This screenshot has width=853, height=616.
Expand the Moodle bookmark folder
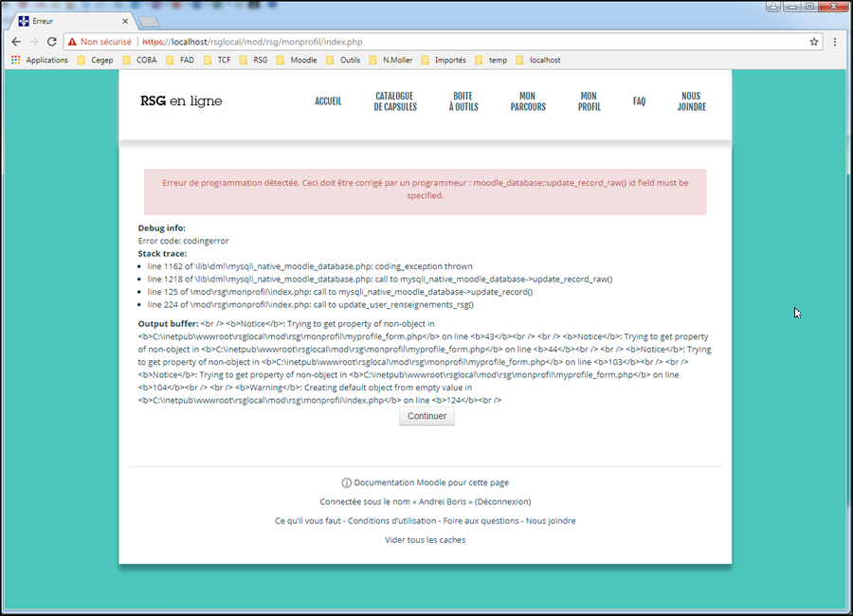(297, 60)
